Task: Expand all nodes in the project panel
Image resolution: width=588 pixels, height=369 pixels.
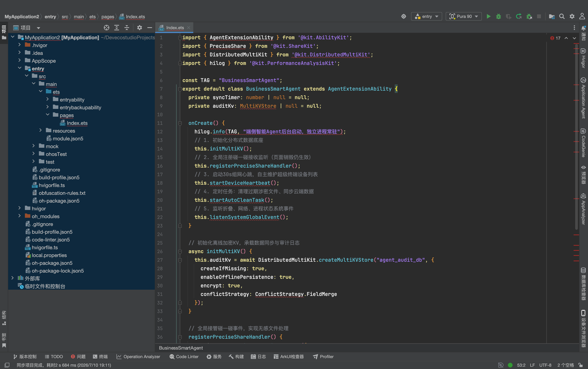Action: coord(117,28)
